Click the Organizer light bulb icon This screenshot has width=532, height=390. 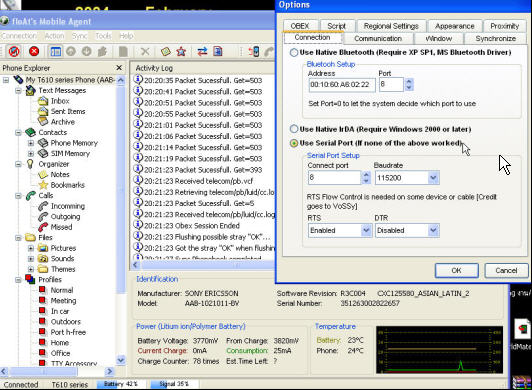pyautogui.click(x=30, y=164)
